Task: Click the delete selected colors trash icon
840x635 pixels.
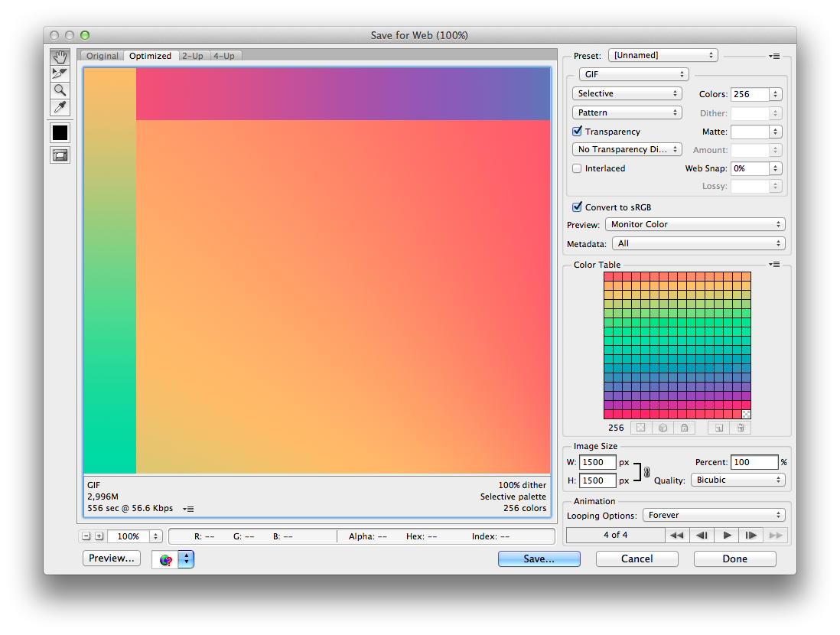Action: click(x=741, y=428)
